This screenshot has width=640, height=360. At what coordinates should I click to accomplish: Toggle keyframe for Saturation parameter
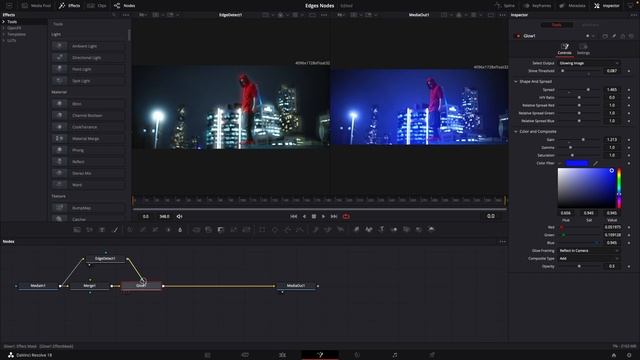tap(629, 156)
